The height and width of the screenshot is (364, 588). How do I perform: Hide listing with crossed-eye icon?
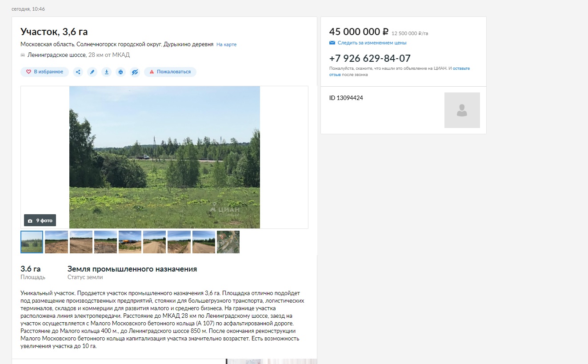[x=135, y=72]
